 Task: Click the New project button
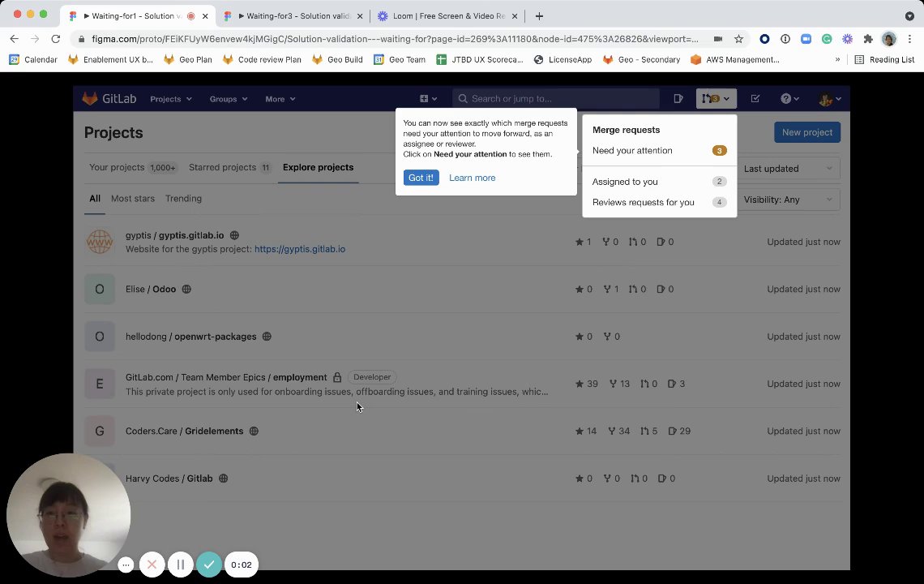tap(806, 132)
